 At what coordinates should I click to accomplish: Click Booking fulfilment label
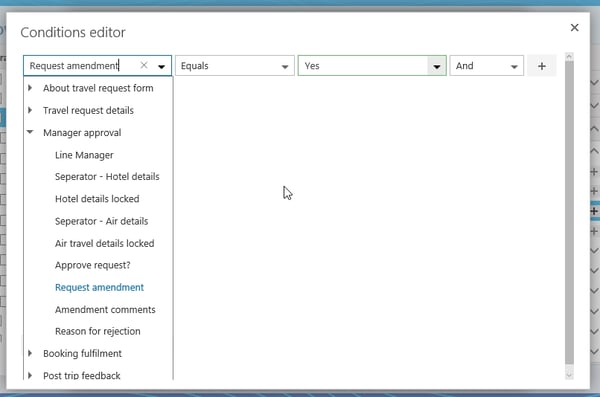(82, 353)
